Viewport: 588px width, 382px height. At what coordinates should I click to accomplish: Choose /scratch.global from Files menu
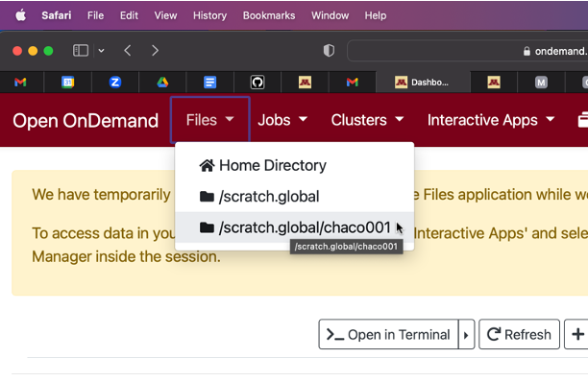[295, 197]
